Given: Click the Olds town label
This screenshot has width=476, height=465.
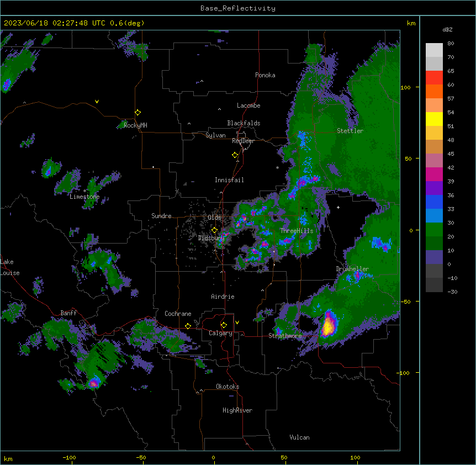Looking at the screenshot, I should tap(214, 218).
